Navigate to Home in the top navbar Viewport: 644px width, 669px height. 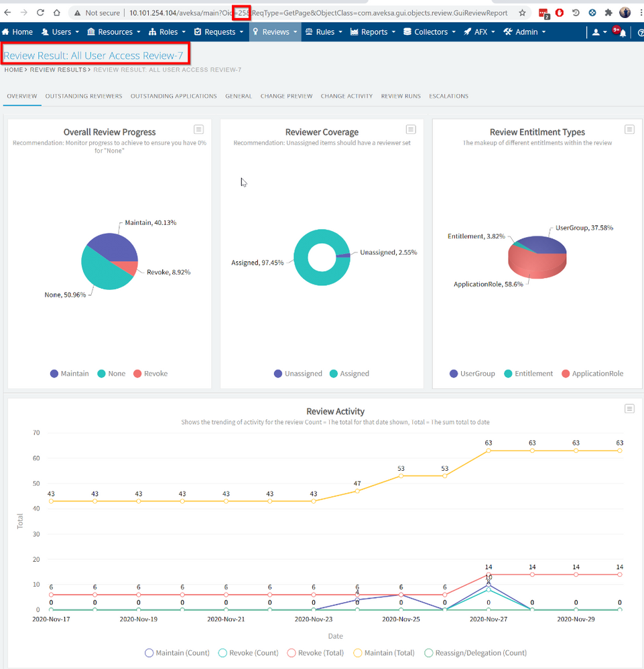tap(17, 31)
